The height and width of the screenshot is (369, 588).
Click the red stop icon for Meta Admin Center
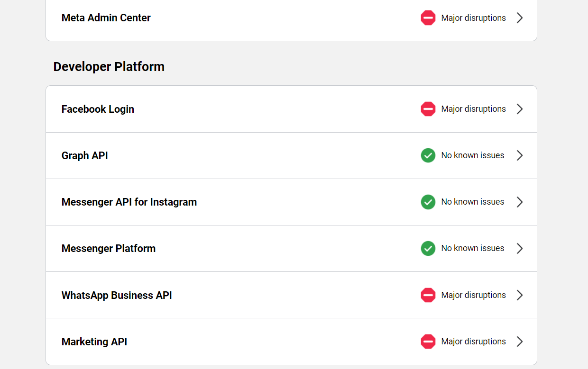pos(428,18)
